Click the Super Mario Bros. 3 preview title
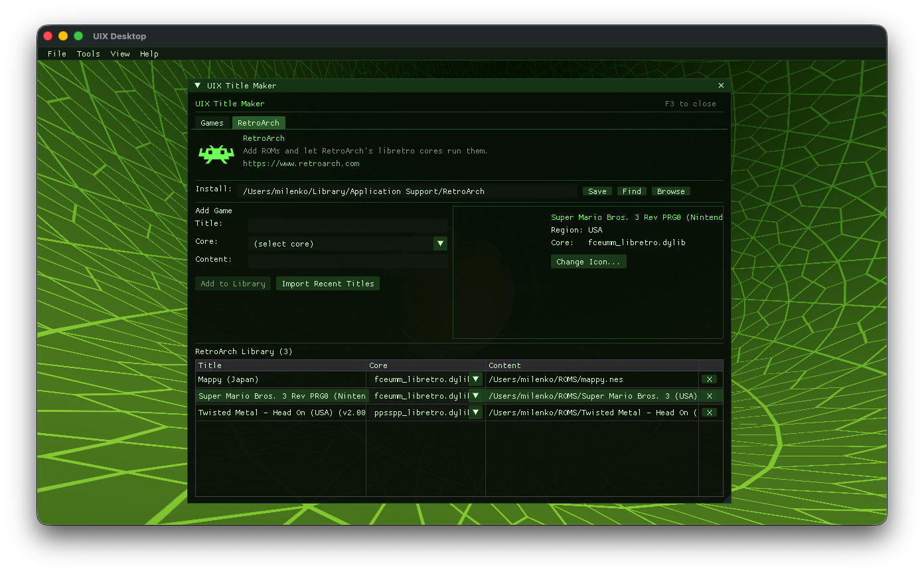 pyautogui.click(x=637, y=217)
